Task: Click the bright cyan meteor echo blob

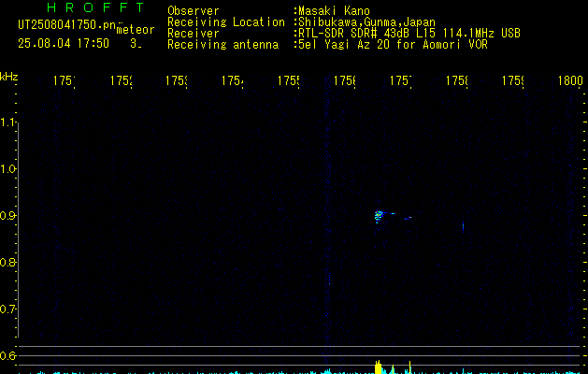Action: (x=380, y=216)
